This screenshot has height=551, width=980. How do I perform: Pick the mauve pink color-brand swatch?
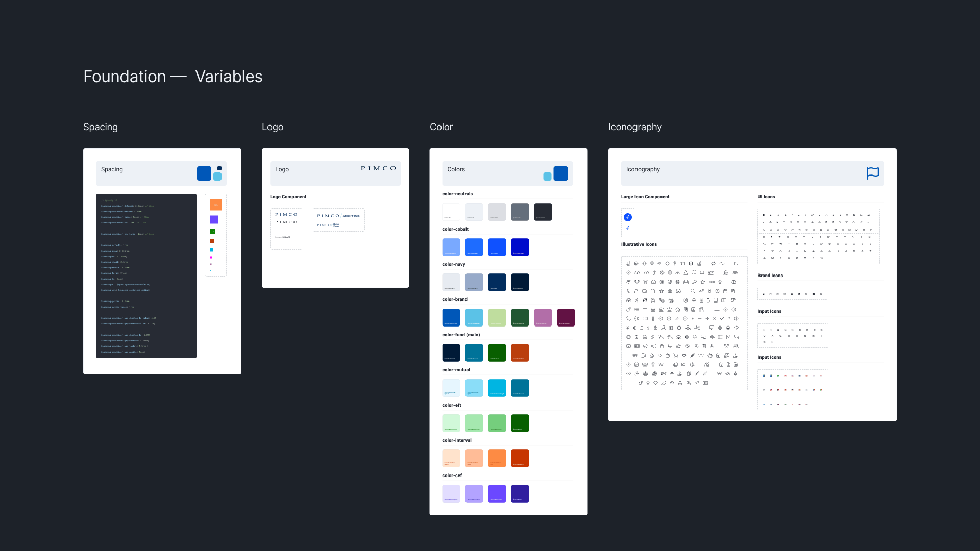[543, 317]
